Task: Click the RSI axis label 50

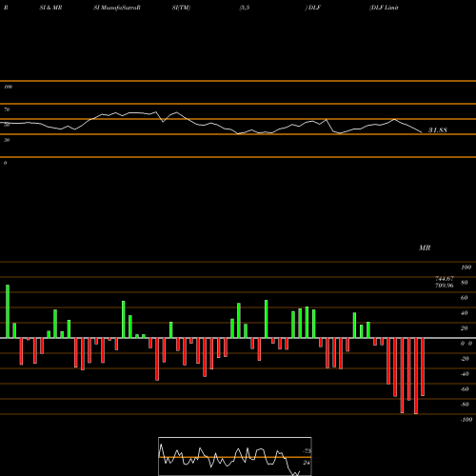Action: pyautogui.click(x=7, y=125)
